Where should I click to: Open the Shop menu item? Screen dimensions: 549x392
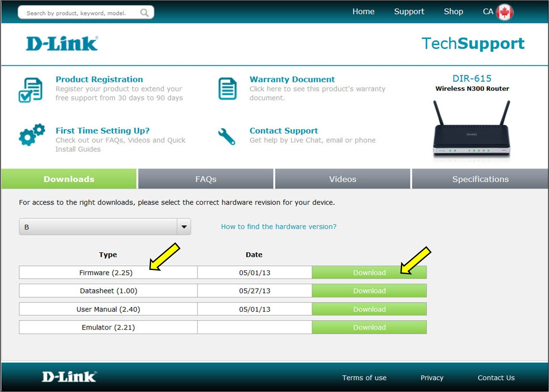click(453, 12)
